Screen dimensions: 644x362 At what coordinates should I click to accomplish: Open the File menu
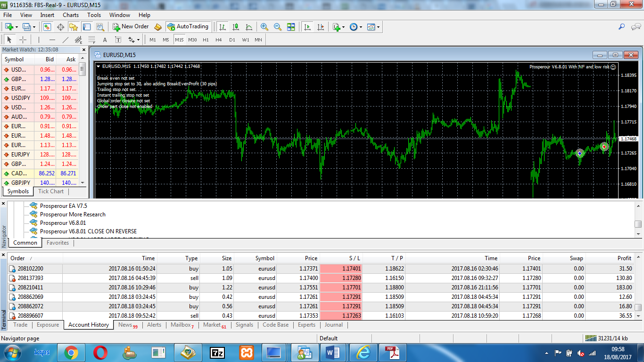pyautogui.click(x=8, y=15)
